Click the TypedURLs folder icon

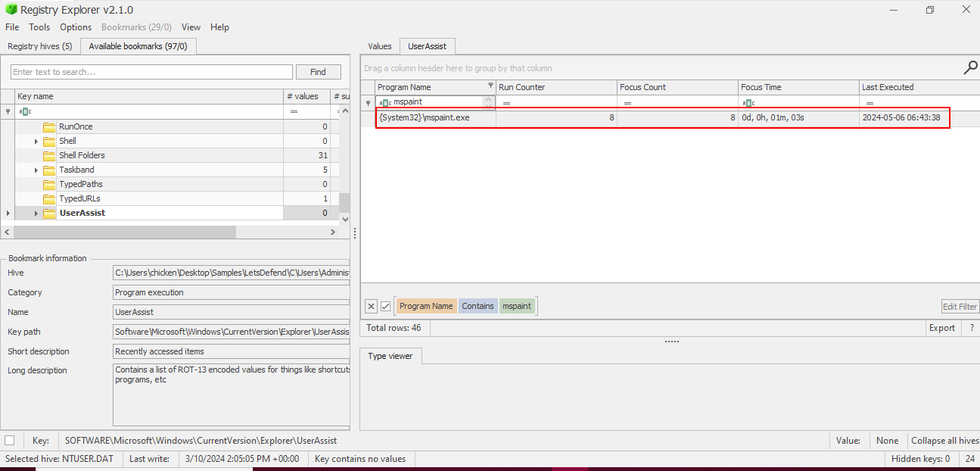click(x=49, y=198)
